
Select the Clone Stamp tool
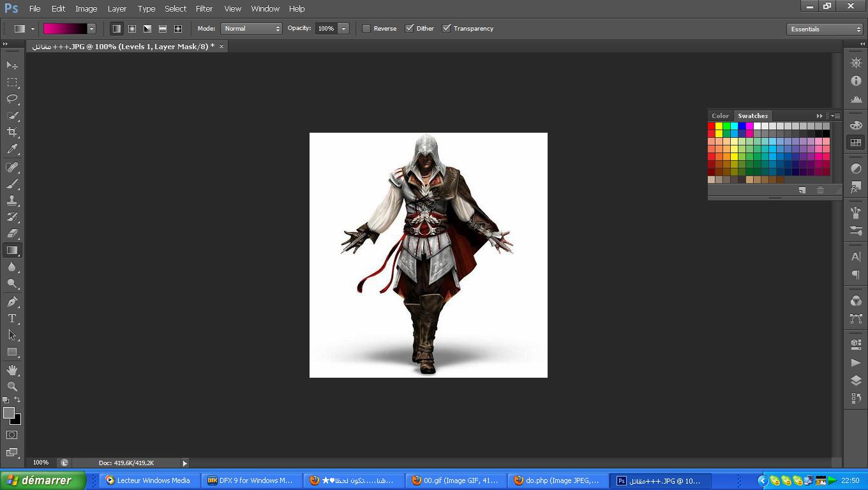pos(12,200)
